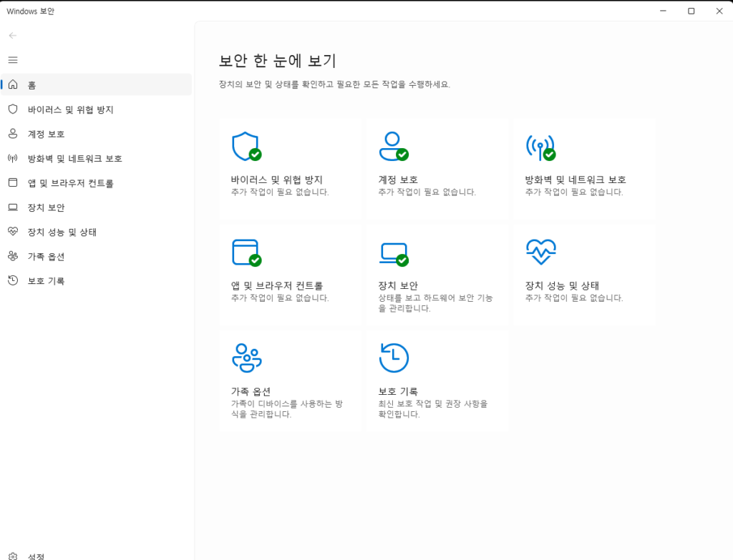Viewport: 733px width, 560px height.
Task: Click text 최신 보호 작업 및 권장 사항을 확인합니다
Action: pos(433,408)
